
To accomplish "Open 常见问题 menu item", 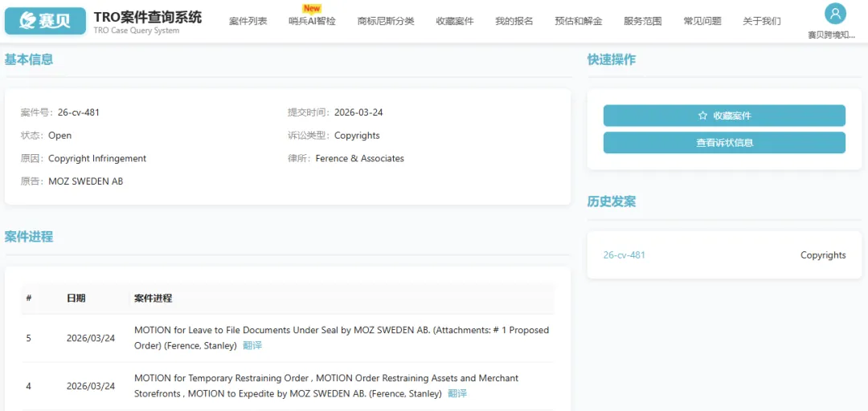I will pyautogui.click(x=702, y=22).
